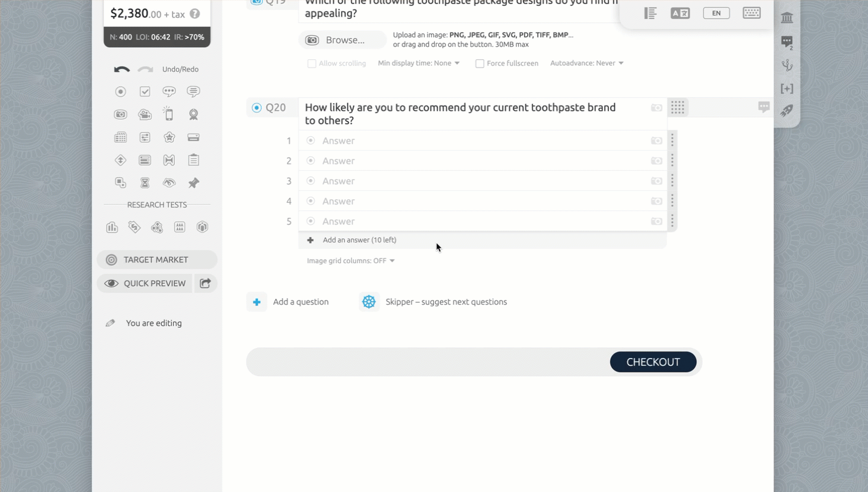Open the Q20 matrix grid icon
The width and height of the screenshot is (868, 492).
point(678,107)
